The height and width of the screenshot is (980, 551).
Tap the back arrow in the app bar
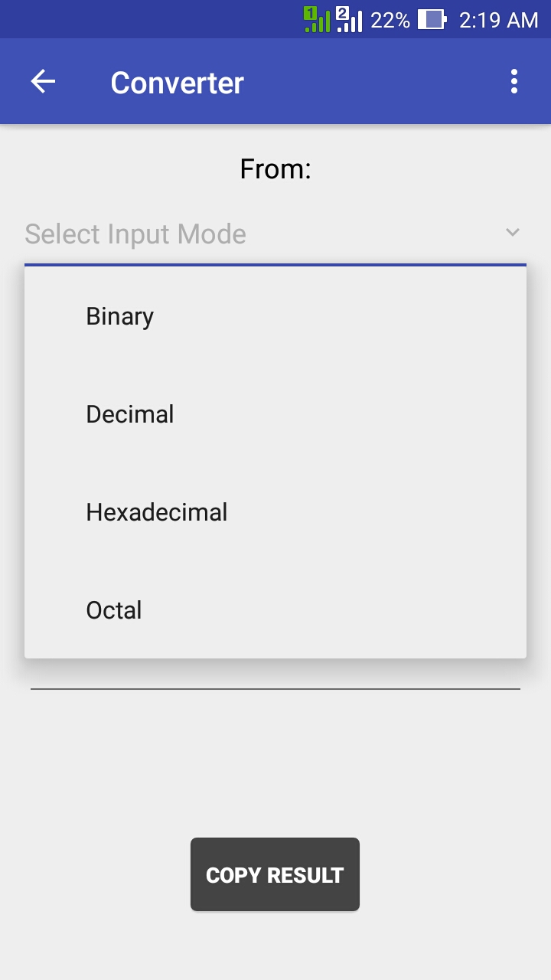tap(42, 81)
